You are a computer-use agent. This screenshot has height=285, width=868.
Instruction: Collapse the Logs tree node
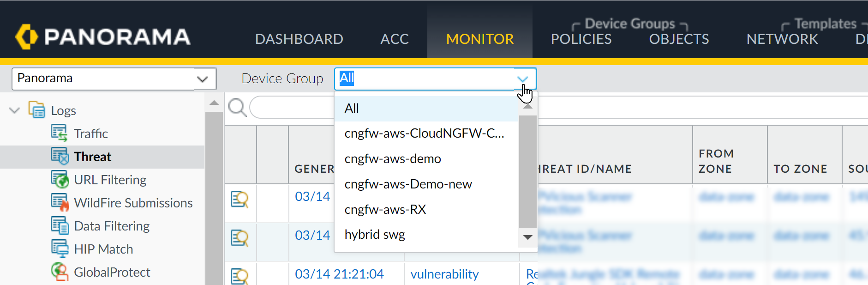coord(15,110)
